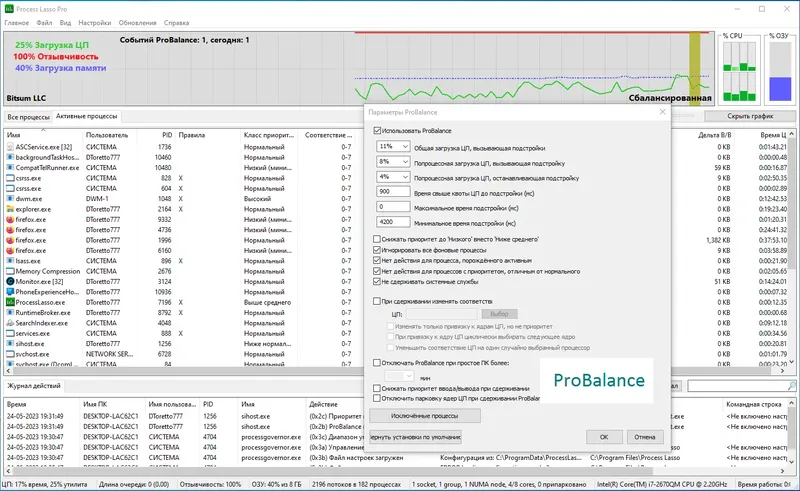The height and width of the screenshot is (491, 800).
Task: Click the Monitor.exe process icon
Action: tap(10, 281)
